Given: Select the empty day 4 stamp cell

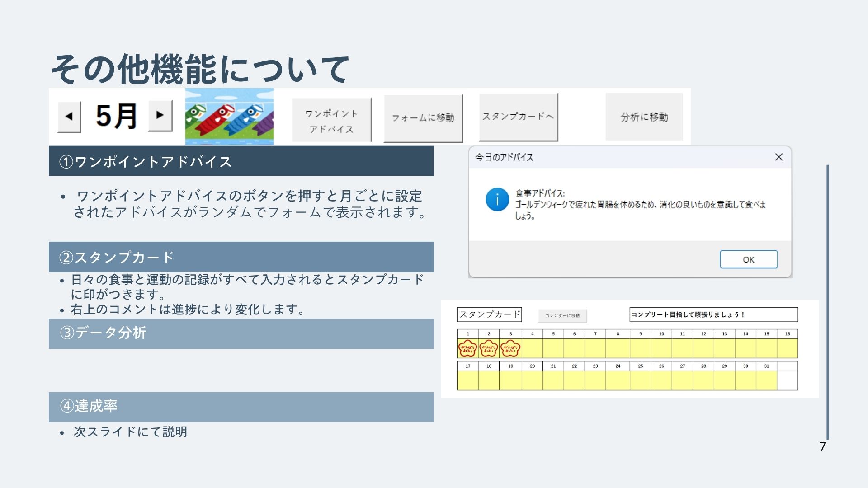Looking at the screenshot, I should [x=532, y=348].
